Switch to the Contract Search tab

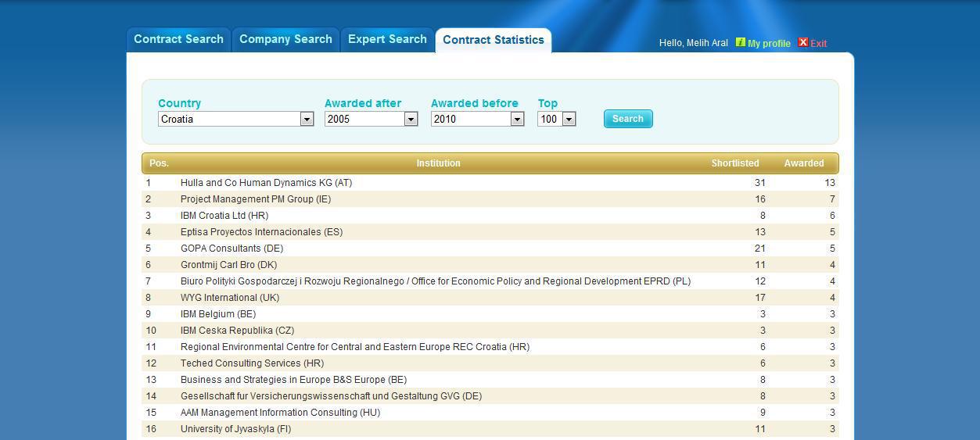pos(178,40)
